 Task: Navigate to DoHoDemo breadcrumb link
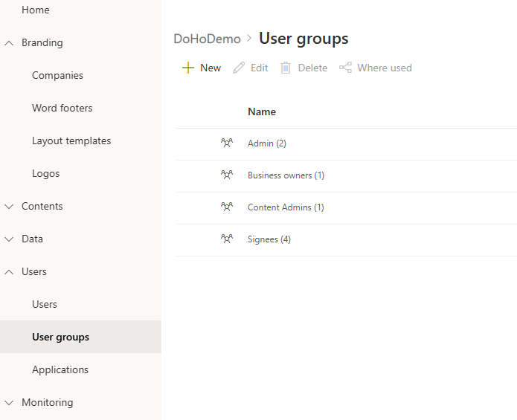(207, 39)
